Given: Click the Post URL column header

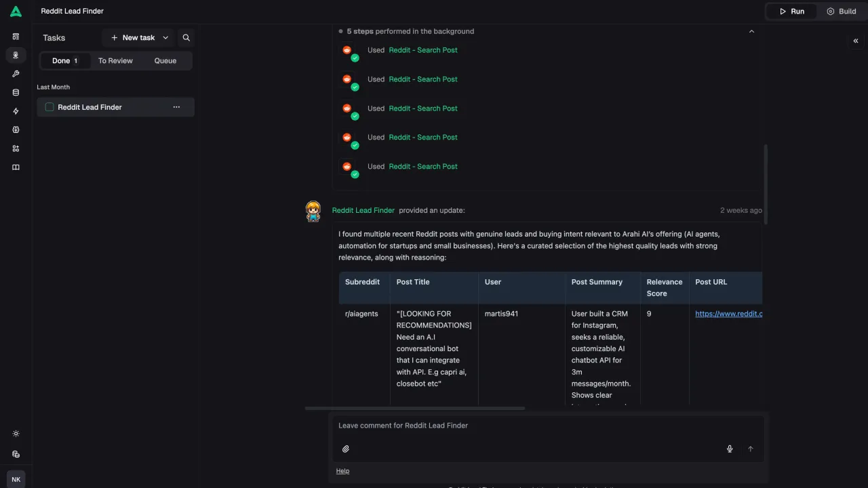Looking at the screenshot, I should 726,287.
